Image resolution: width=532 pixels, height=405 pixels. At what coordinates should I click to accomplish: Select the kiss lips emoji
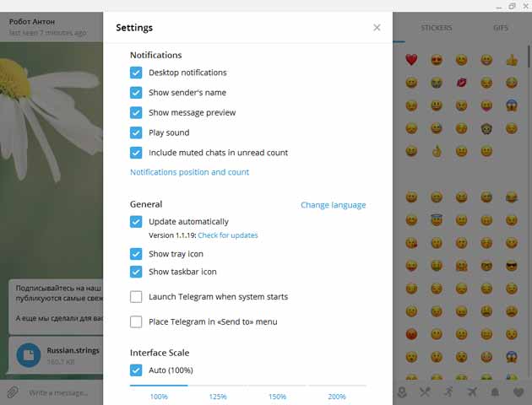pyautogui.click(x=461, y=83)
